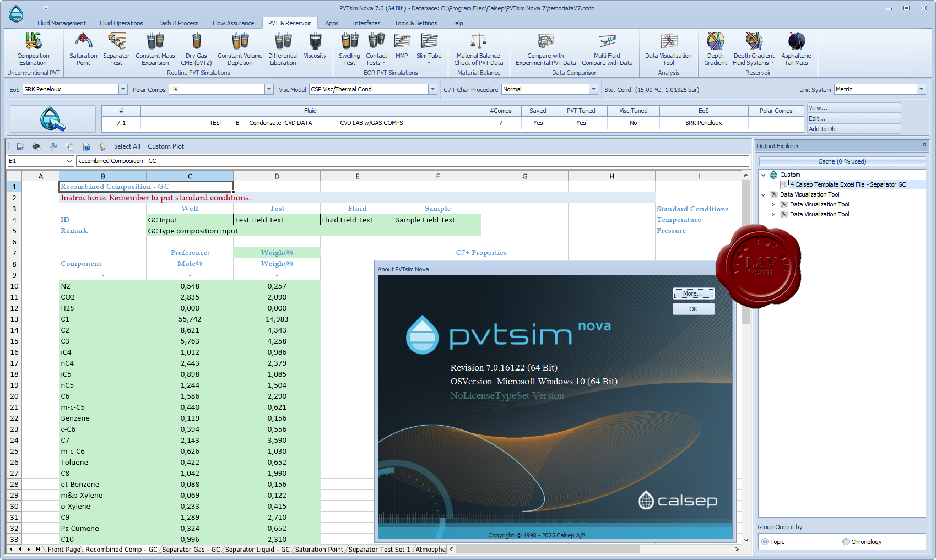The image size is (936, 560).
Task: Open Slim Tube simulation
Action: coord(429,45)
